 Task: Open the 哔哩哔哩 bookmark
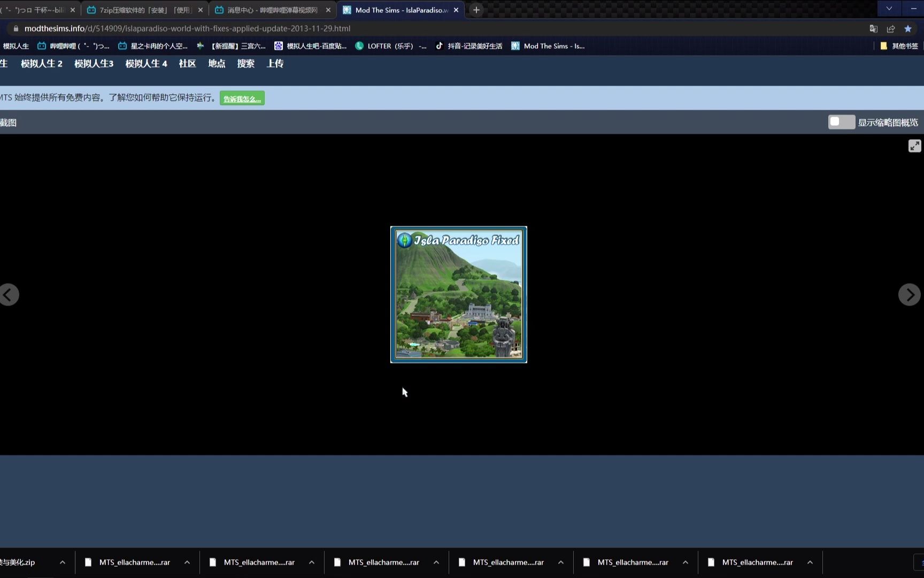pos(73,46)
